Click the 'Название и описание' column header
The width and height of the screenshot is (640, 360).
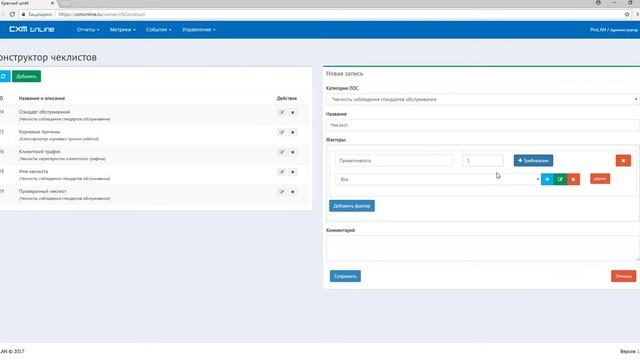click(42, 98)
